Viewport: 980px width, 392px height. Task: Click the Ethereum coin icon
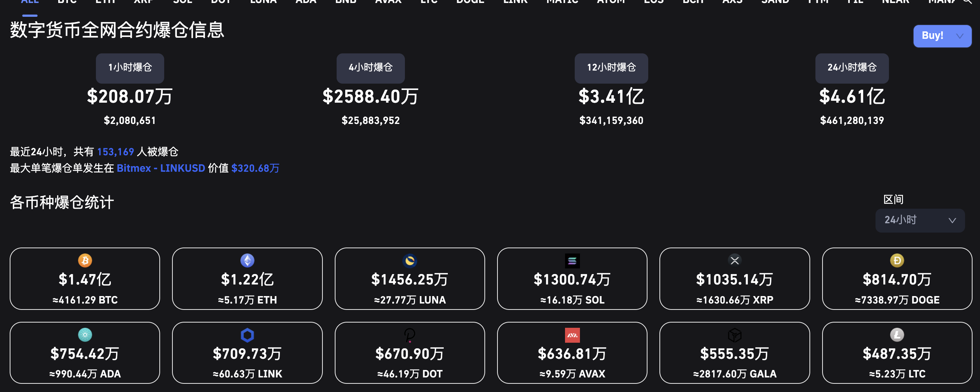tap(247, 261)
